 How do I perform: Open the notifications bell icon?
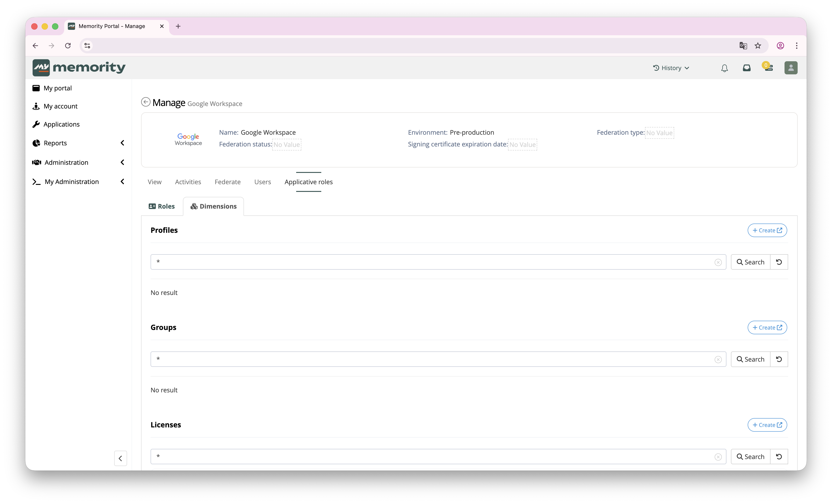click(x=724, y=68)
